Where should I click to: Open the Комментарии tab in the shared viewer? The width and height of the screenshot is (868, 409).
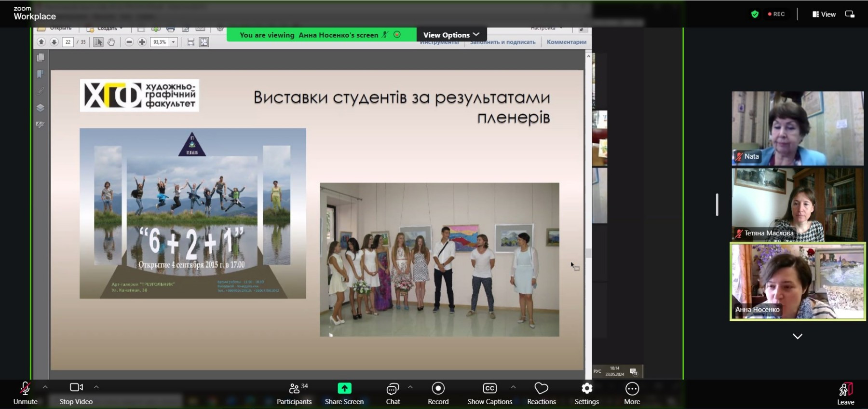[x=567, y=42]
